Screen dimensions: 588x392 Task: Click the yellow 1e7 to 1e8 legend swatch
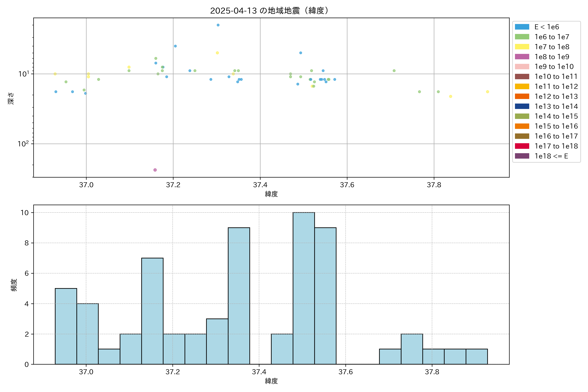click(x=522, y=47)
